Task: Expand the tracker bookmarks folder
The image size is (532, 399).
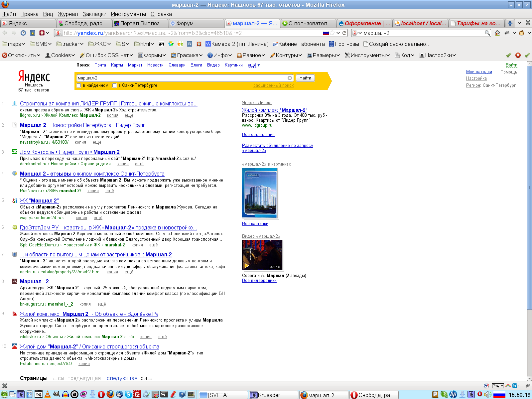Action: point(70,44)
